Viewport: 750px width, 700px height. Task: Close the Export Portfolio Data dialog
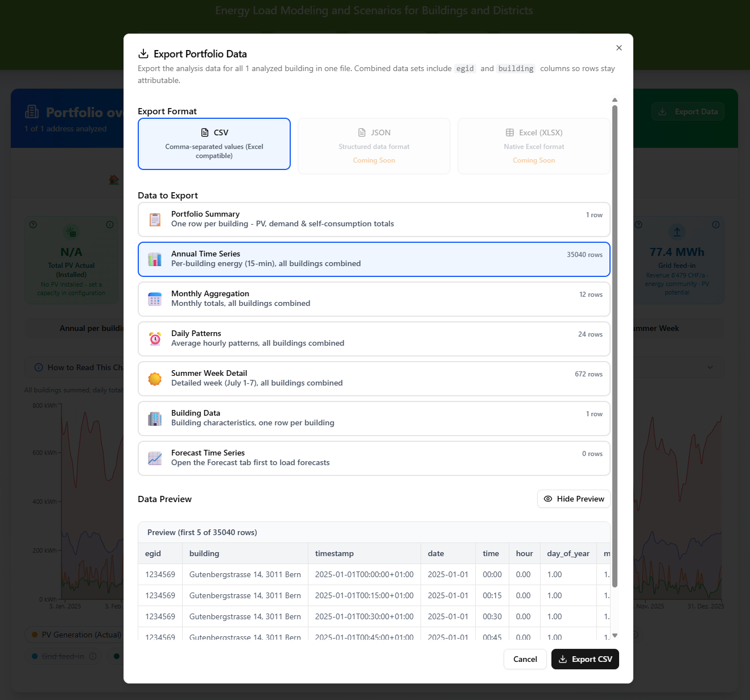click(x=619, y=48)
